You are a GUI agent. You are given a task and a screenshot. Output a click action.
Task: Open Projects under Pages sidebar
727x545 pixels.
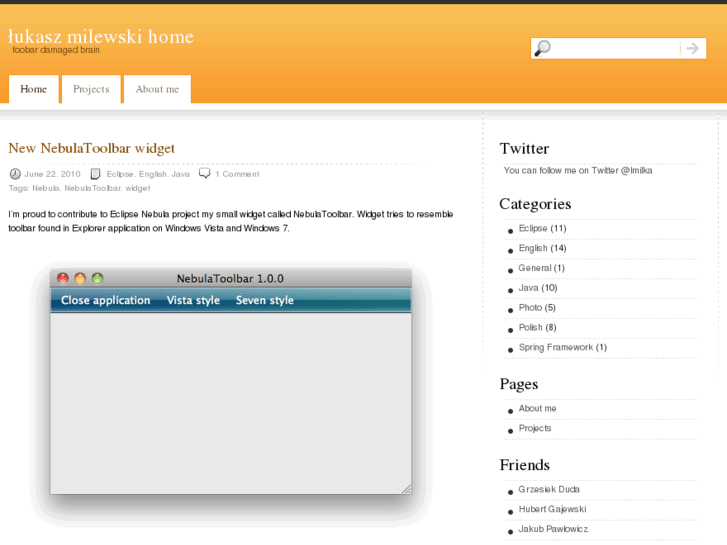coord(535,429)
